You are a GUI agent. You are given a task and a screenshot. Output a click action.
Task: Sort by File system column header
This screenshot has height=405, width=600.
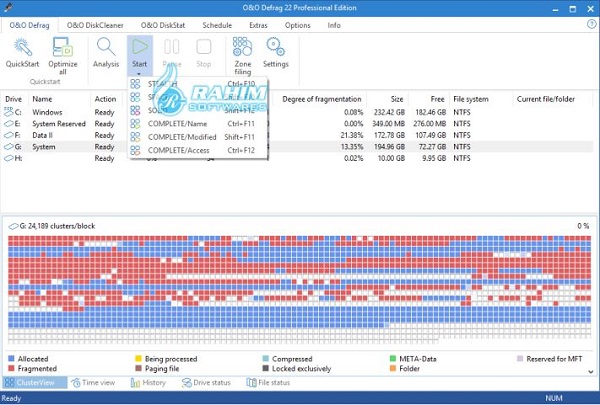(471, 99)
